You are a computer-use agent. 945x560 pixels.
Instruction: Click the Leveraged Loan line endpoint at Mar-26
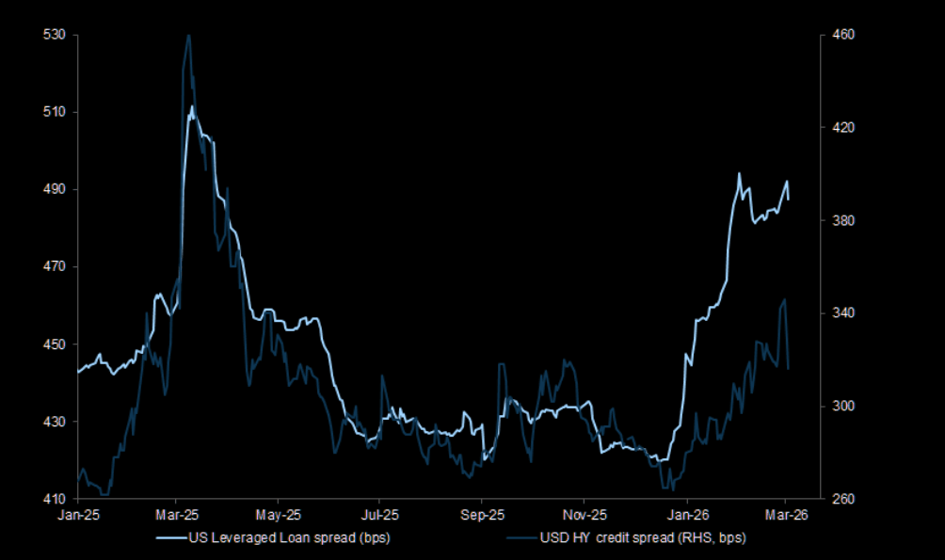pos(789,199)
